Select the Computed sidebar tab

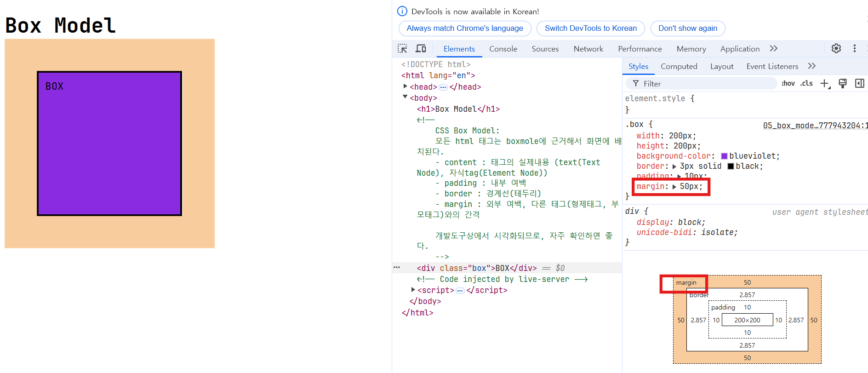[679, 66]
